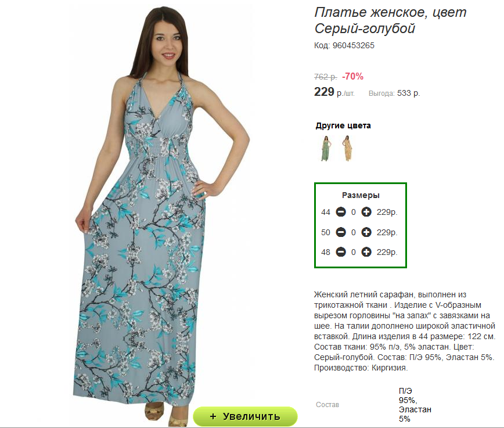
Task: Click the quantity value for size 50
Action: pyautogui.click(x=353, y=232)
